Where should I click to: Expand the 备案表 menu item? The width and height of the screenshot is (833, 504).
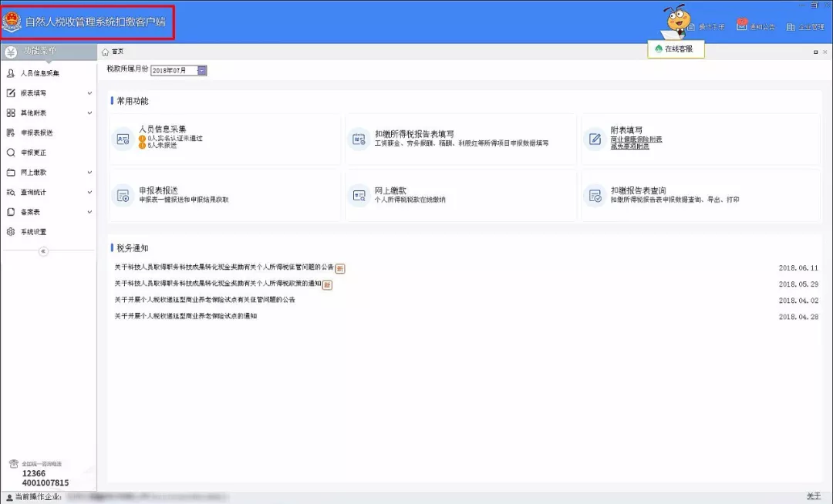tap(37, 211)
